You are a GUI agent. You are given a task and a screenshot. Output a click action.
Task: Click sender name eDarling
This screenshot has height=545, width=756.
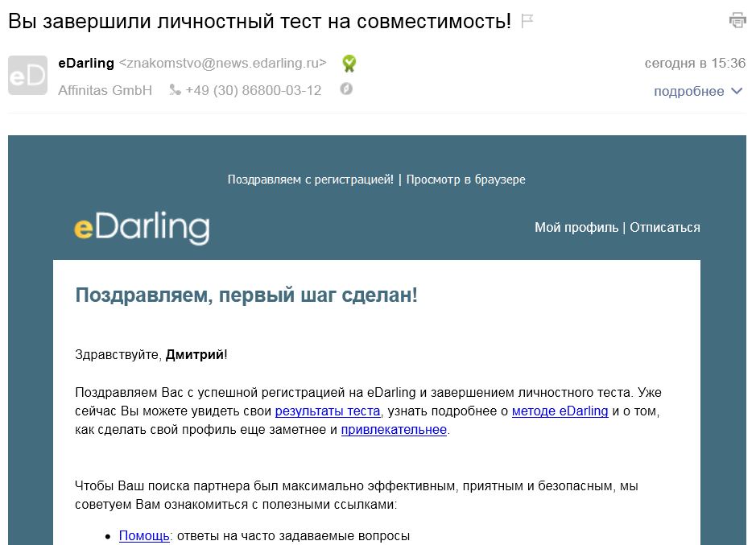point(86,63)
